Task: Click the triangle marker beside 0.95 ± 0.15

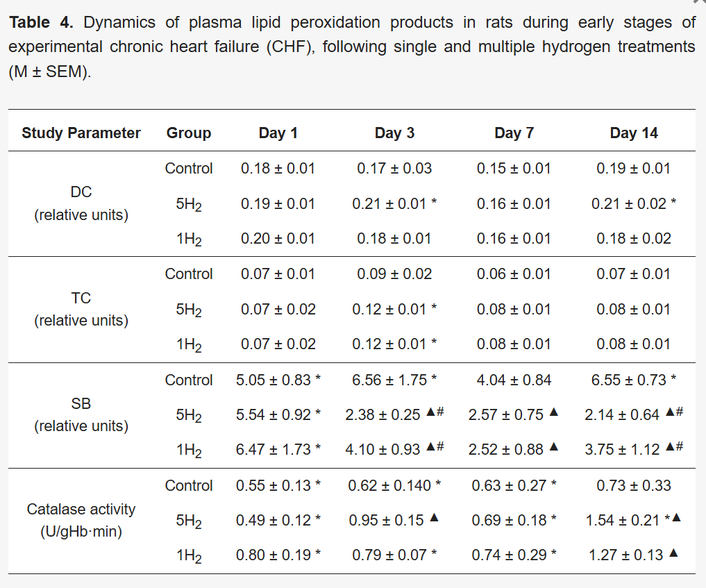Action: 434,519
